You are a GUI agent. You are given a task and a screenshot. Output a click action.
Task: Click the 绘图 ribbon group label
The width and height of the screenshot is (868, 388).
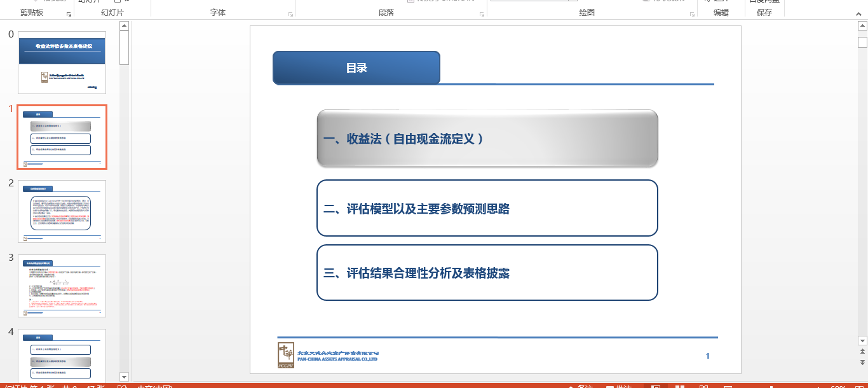click(x=587, y=13)
